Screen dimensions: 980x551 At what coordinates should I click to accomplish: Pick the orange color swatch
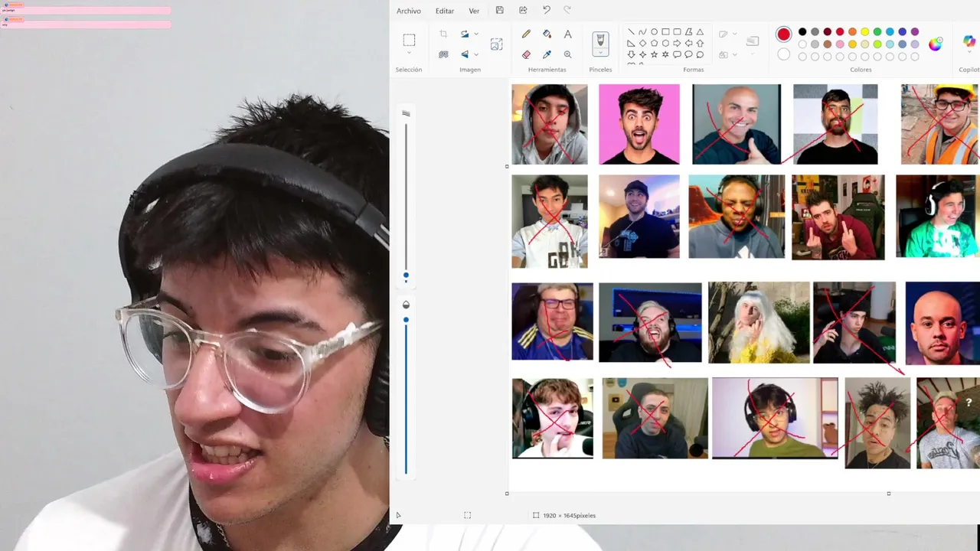[x=852, y=32]
